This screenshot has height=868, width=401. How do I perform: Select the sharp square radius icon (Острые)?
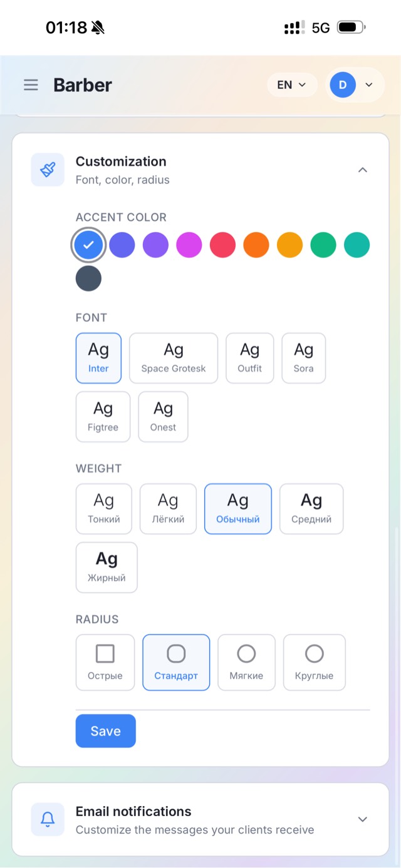pos(105,654)
